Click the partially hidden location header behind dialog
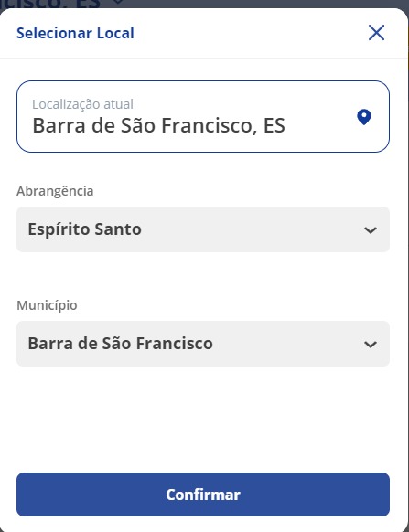The image size is (409, 532). (51, 4)
